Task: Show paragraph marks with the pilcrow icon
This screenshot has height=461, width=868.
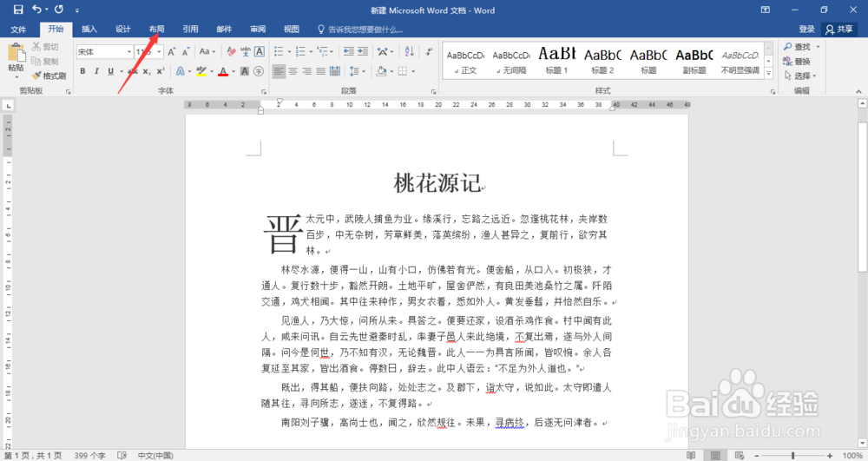Action: 429,51
